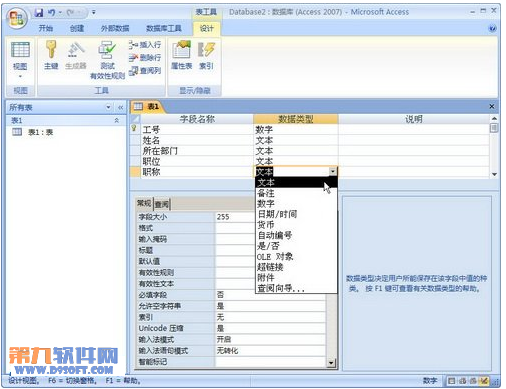The image size is (506, 389).
Task: Click the 所在部门 field name cell
Action: [197, 151]
